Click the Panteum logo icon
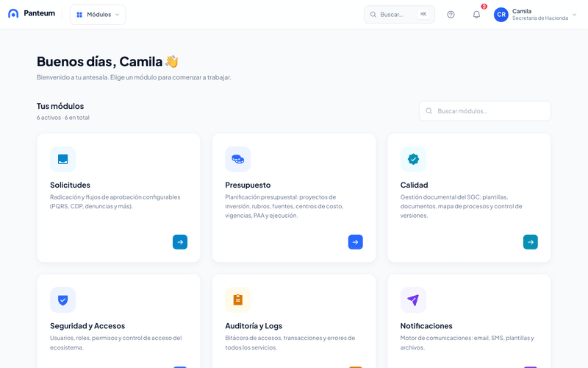Image resolution: width=588 pixels, height=368 pixels. pos(13,13)
